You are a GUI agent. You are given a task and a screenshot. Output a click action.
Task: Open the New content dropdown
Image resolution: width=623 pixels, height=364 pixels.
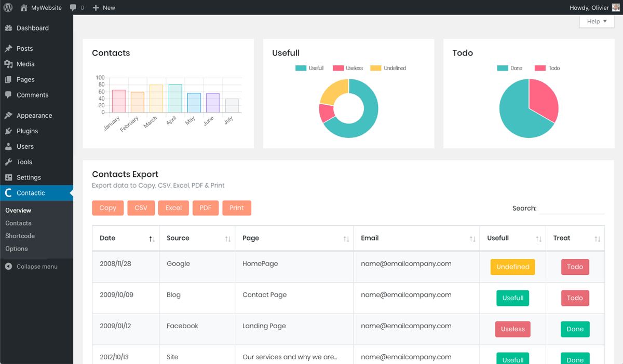[104, 8]
